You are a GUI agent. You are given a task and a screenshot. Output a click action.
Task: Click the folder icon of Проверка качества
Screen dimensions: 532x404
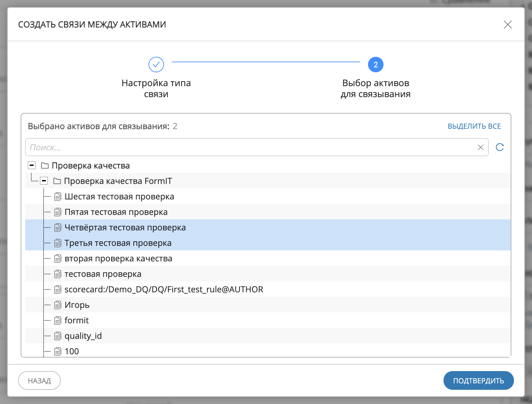click(45, 165)
